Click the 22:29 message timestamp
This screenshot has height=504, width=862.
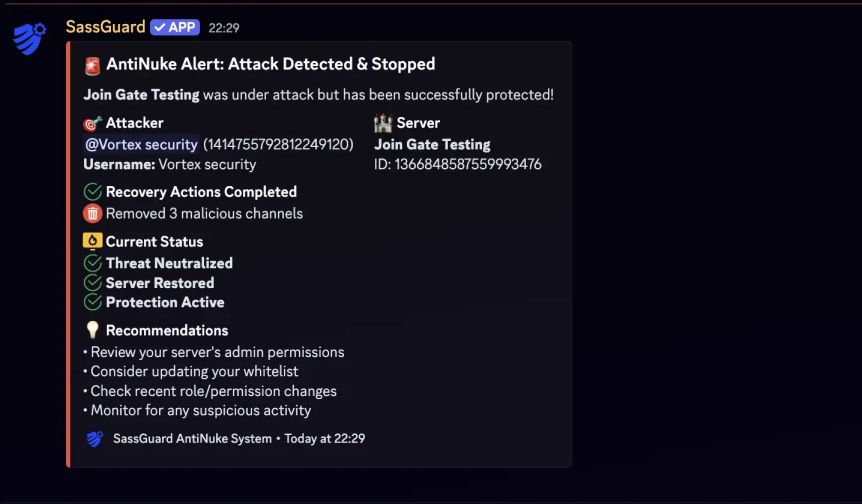pos(224,28)
